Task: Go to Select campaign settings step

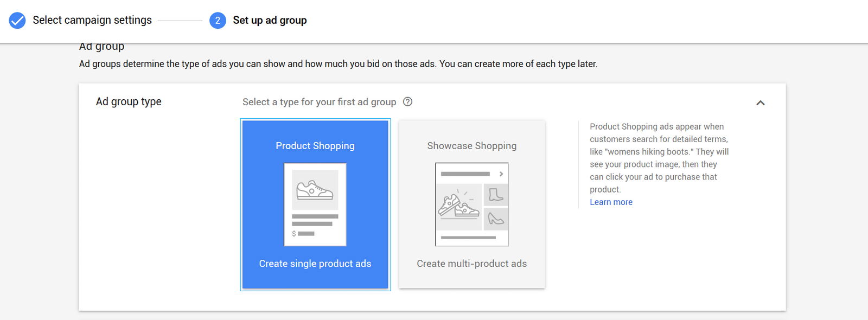Action: (x=92, y=20)
